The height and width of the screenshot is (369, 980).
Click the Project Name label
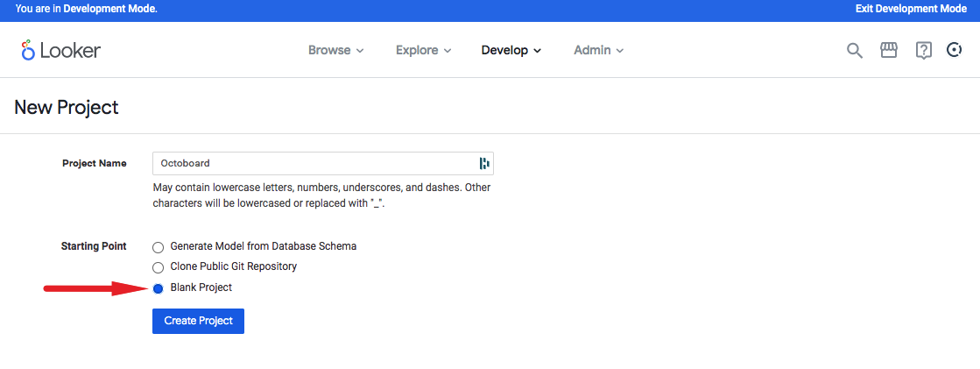coord(95,163)
